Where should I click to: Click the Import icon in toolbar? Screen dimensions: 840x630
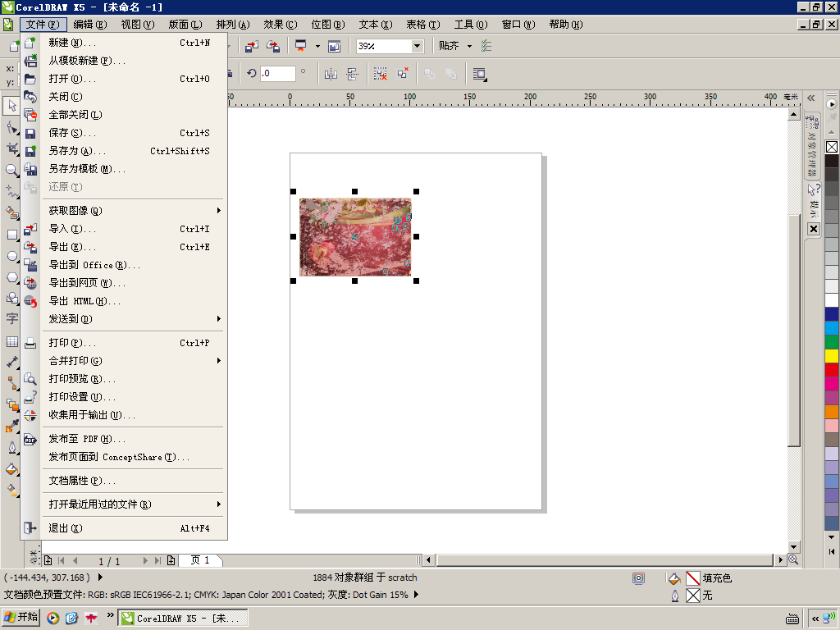[x=251, y=46]
